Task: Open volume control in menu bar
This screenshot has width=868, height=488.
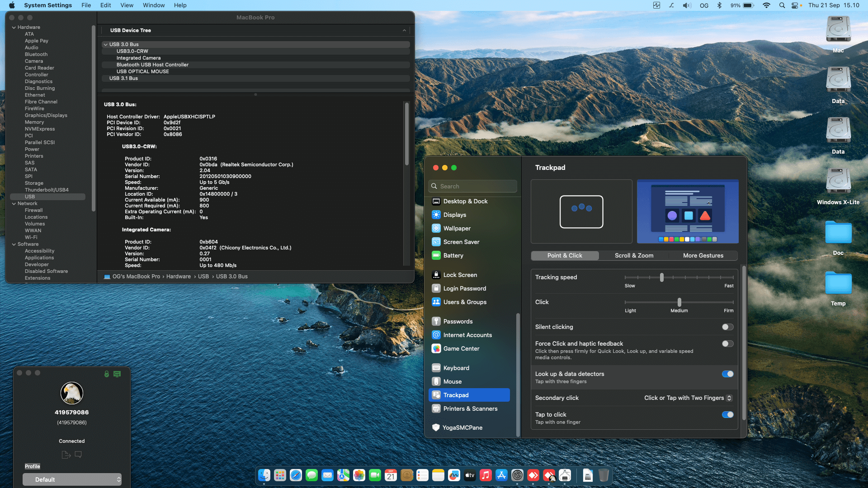Action: (x=687, y=5)
